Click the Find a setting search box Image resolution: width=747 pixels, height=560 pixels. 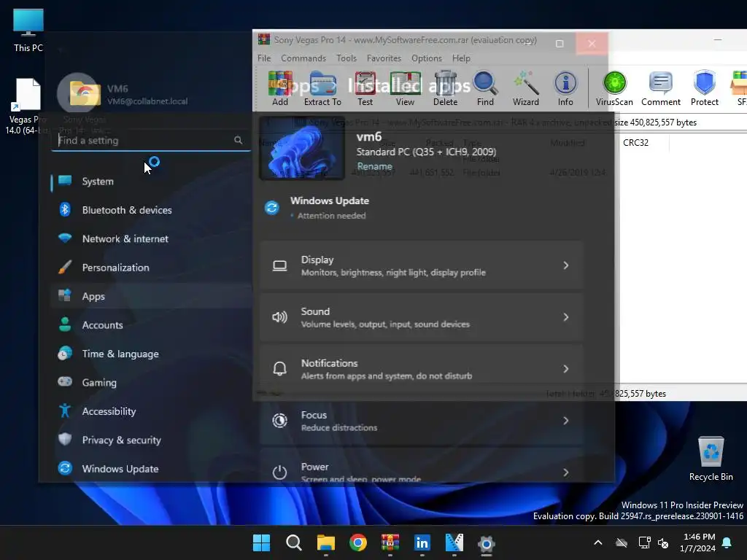coord(150,140)
